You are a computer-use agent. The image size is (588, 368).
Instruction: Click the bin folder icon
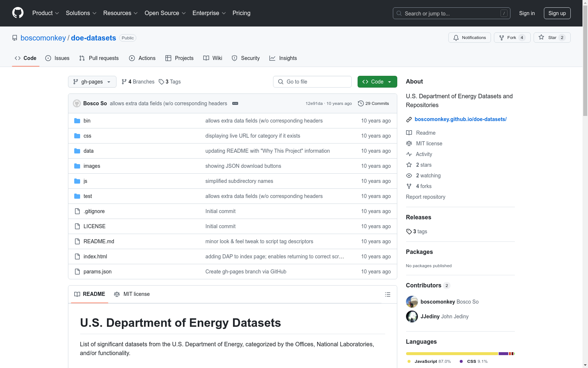(77, 121)
